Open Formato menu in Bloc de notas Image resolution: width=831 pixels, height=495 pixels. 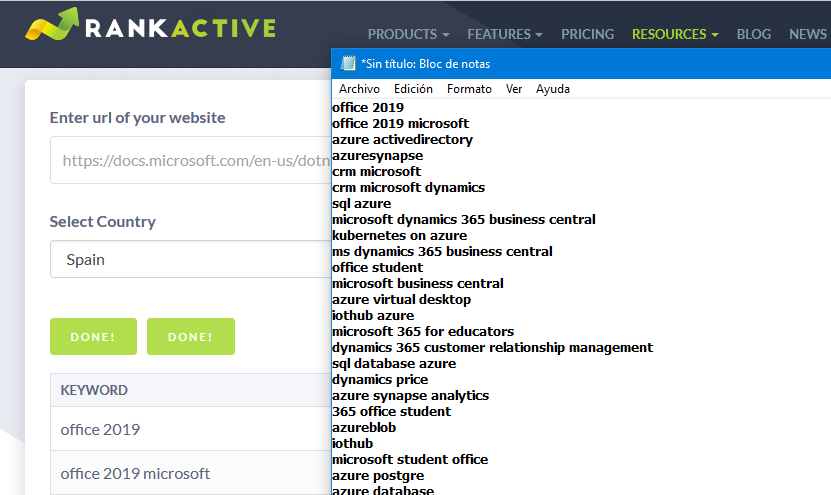[x=469, y=89]
